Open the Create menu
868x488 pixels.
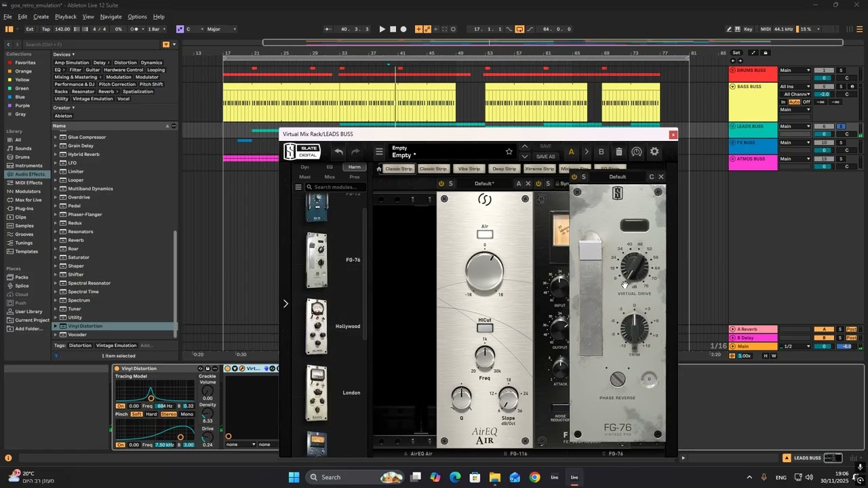coord(41,16)
